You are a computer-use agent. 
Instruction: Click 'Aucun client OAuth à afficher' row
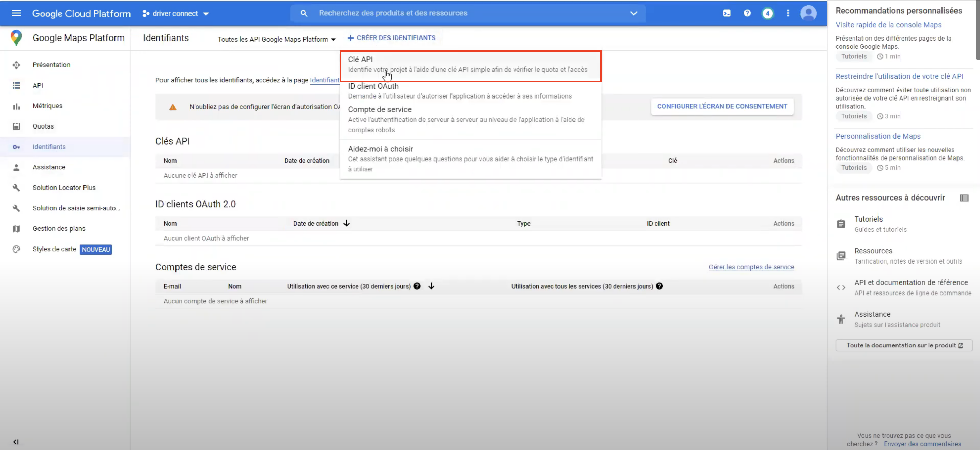coord(479,238)
